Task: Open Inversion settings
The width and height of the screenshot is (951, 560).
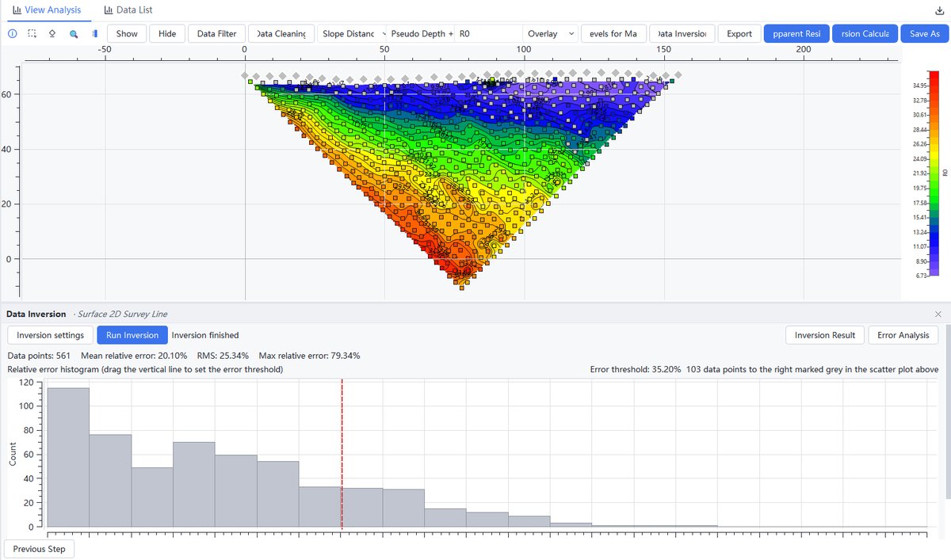Action: click(51, 335)
